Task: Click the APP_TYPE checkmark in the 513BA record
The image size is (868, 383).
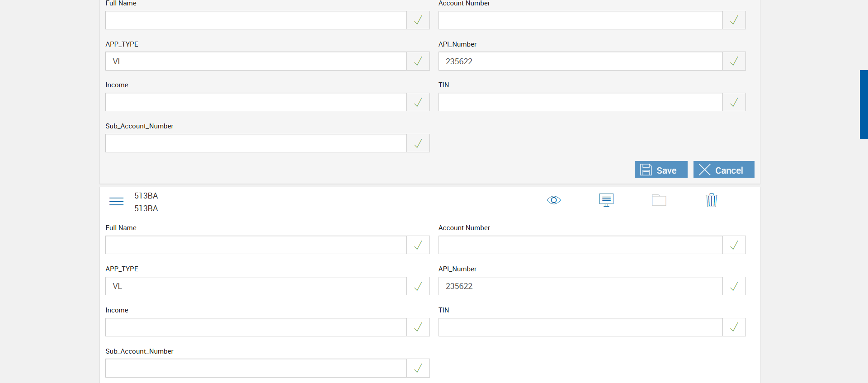Action: (x=418, y=286)
